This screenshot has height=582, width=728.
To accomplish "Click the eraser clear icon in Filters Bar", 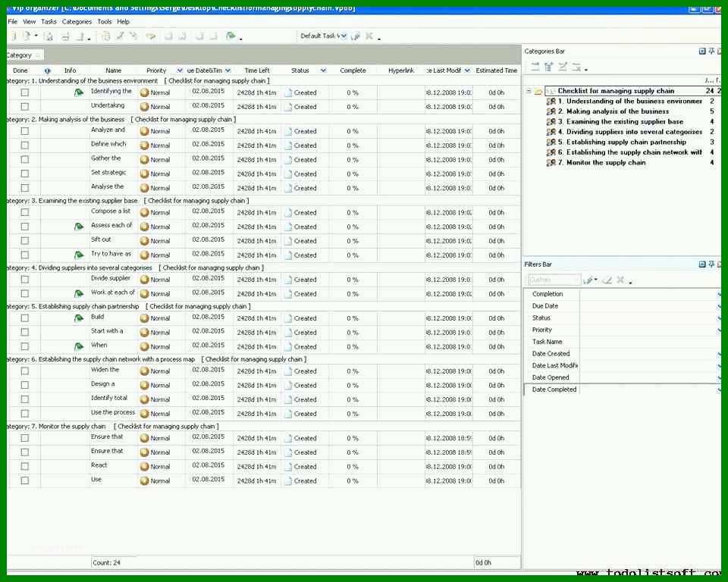I will 607,280.
